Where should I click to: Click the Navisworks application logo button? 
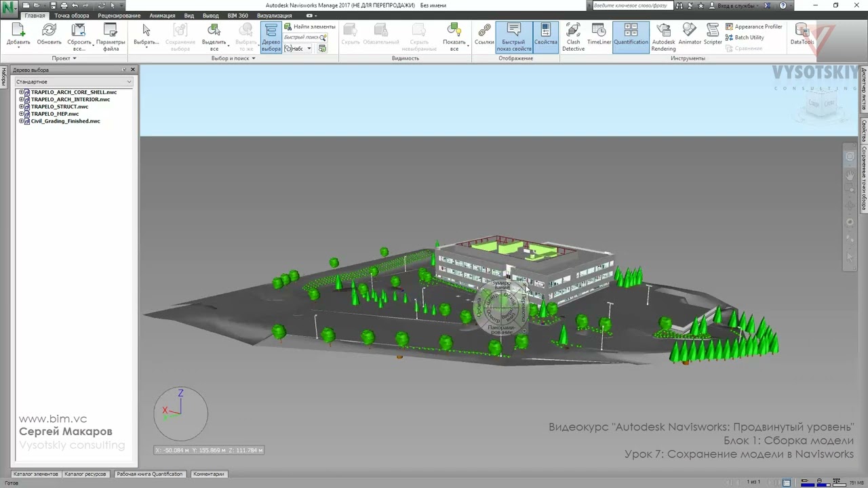coord(9,8)
